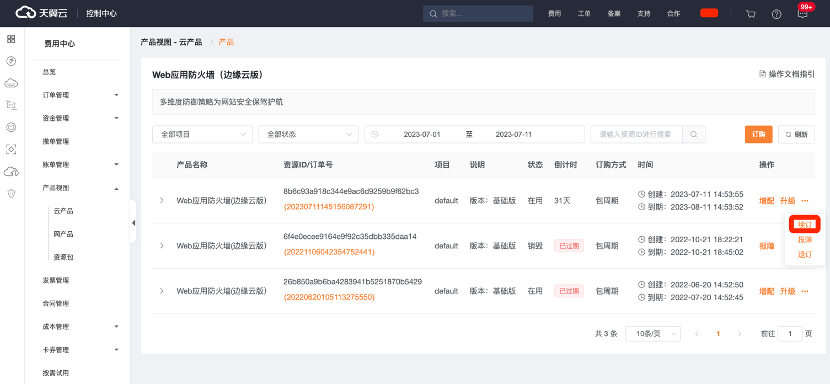Click the grid dashboard icon in sidebar

point(11,39)
